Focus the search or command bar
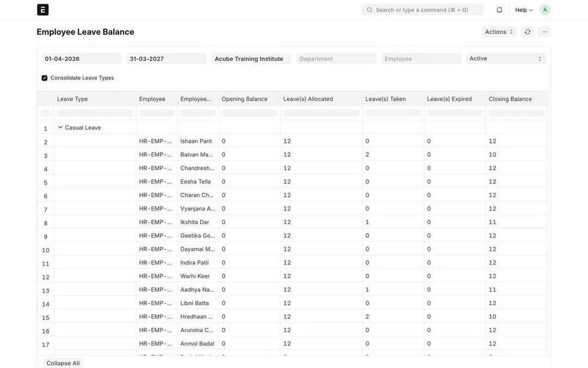588x368 pixels. pyautogui.click(x=422, y=10)
